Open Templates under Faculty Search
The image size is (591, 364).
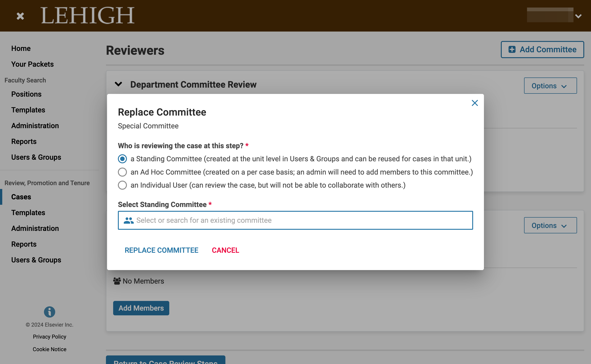click(28, 110)
